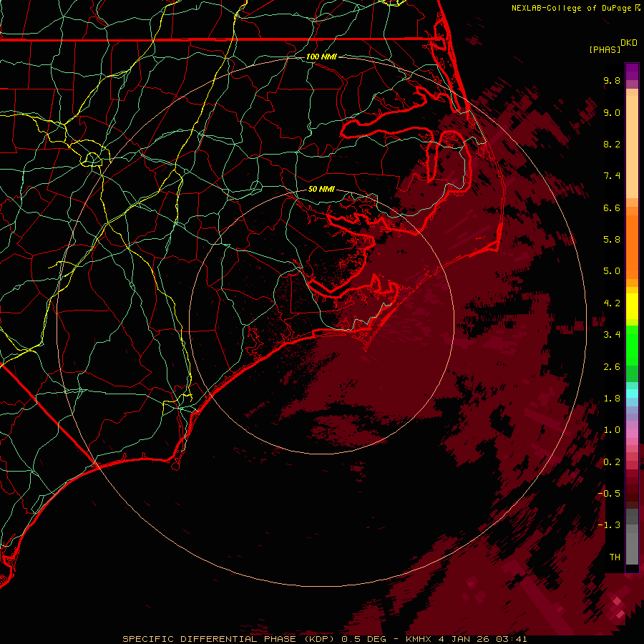Screen dimensions: 644x644
Task: Click the 2.6 value on the color scale
Action: point(612,367)
